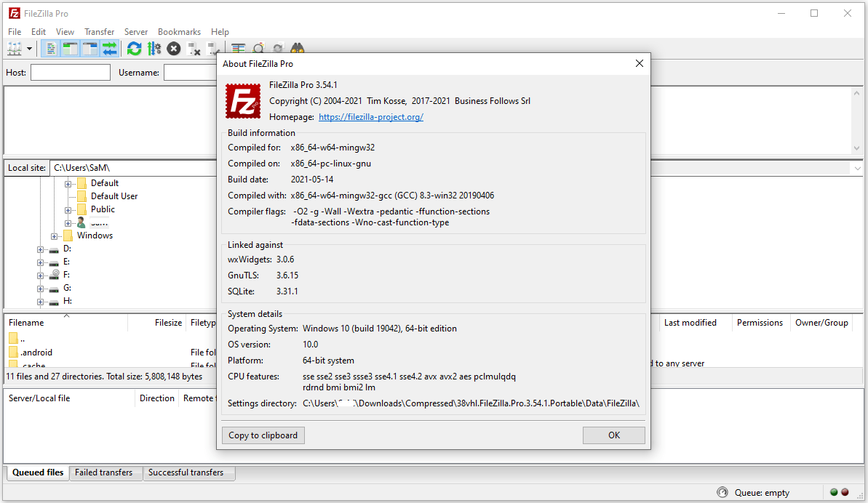This screenshot has width=868, height=503.
Task: Expand the D: drive node
Action: (41, 249)
